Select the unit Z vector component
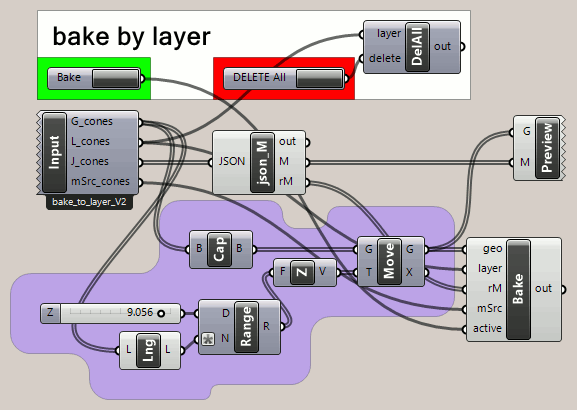 coord(302,272)
